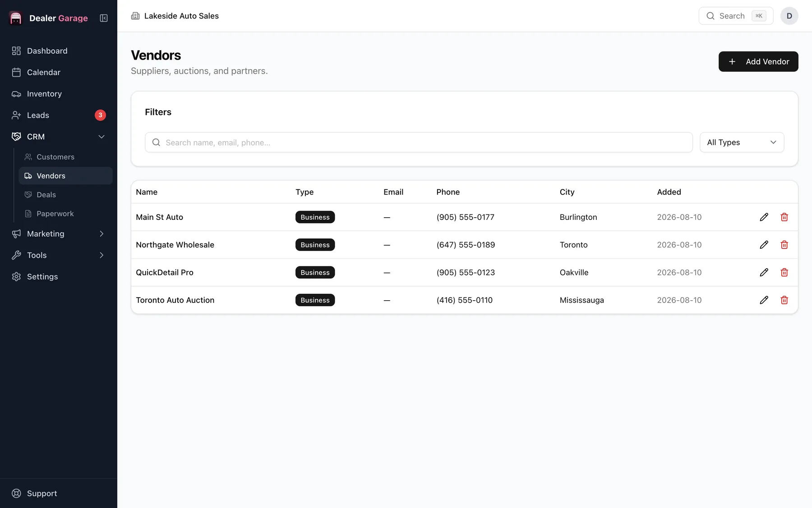Click the Dashboard grid icon

(16, 51)
